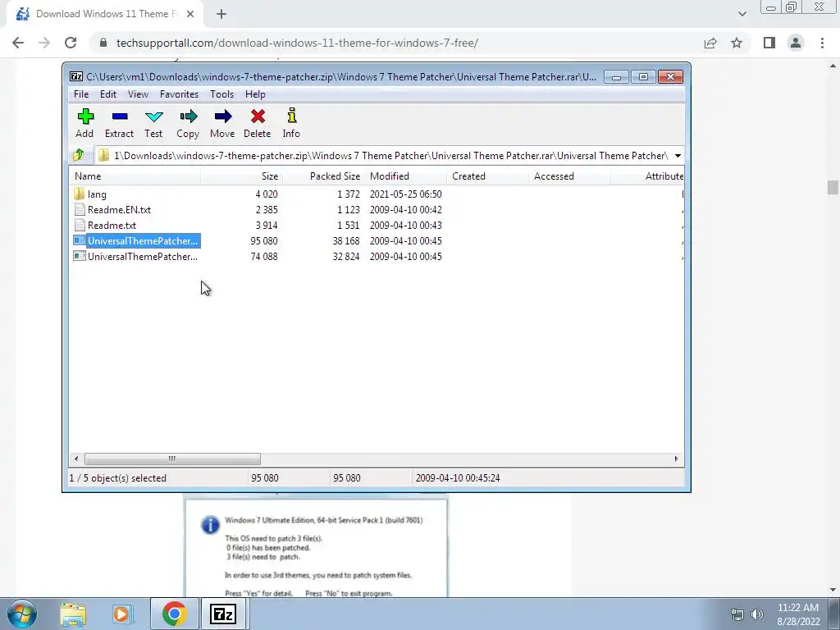
Task: Expand the 7-Zip address path dropdown
Action: (x=678, y=156)
